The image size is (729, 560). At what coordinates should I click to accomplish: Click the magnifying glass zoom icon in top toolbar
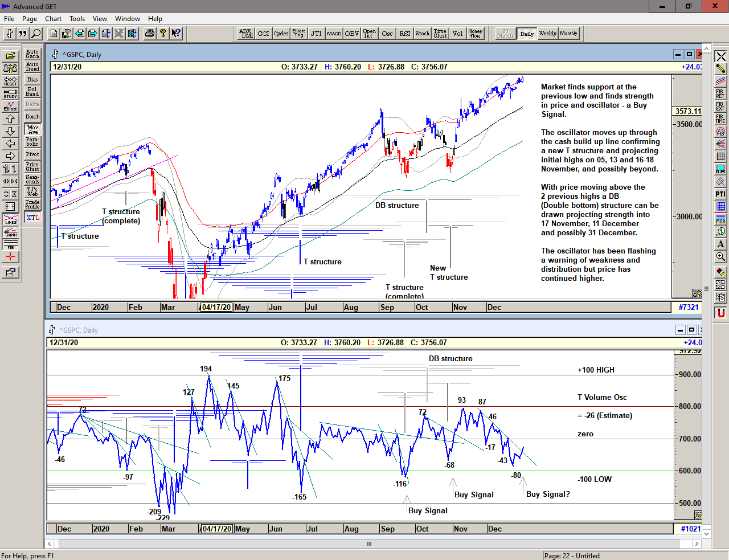pos(36,34)
